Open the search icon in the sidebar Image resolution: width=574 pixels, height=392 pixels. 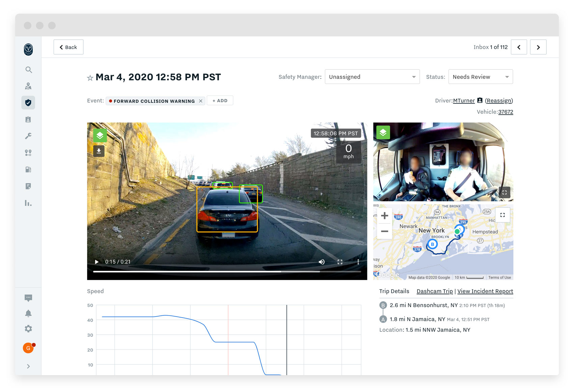[29, 70]
